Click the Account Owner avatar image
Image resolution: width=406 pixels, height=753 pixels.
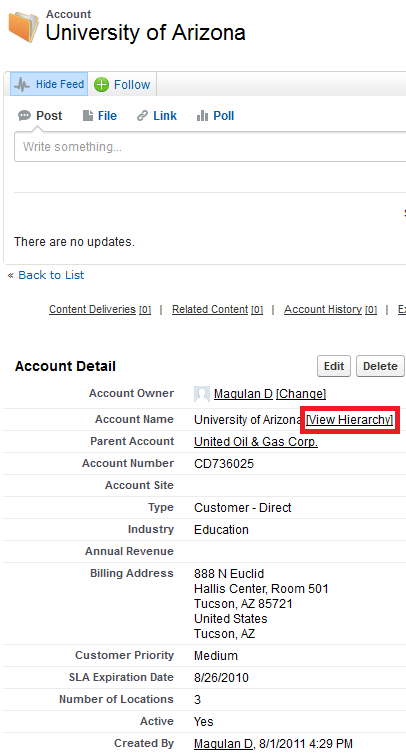(202, 394)
